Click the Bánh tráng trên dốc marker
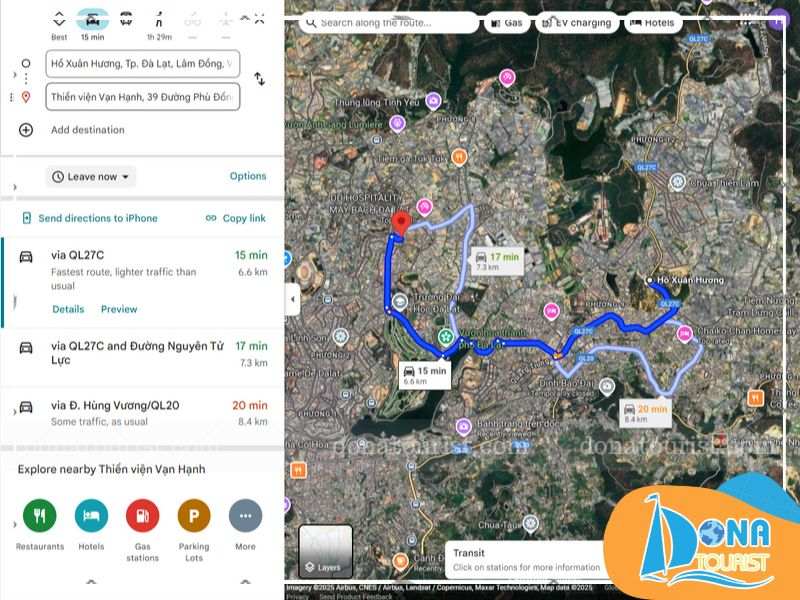This screenshot has width=800, height=600. tap(463, 426)
